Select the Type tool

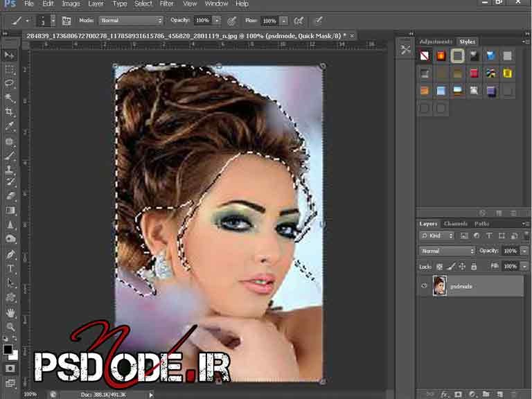pos(10,268)
